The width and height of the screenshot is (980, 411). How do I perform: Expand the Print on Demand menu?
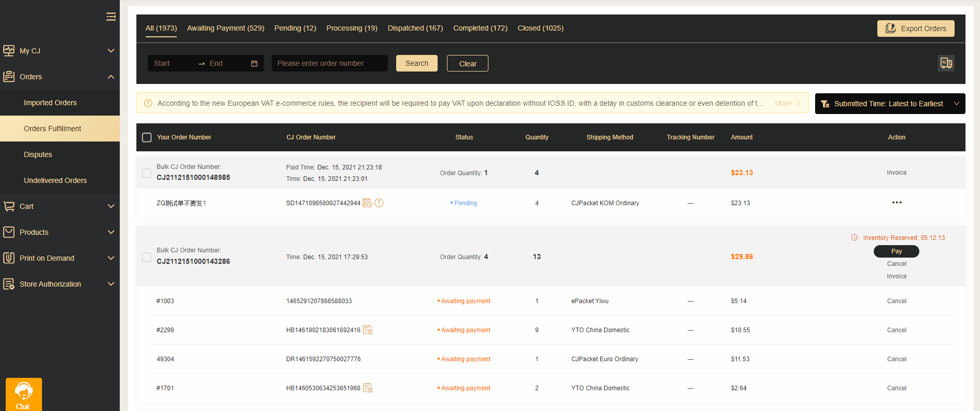pos(60,258)
